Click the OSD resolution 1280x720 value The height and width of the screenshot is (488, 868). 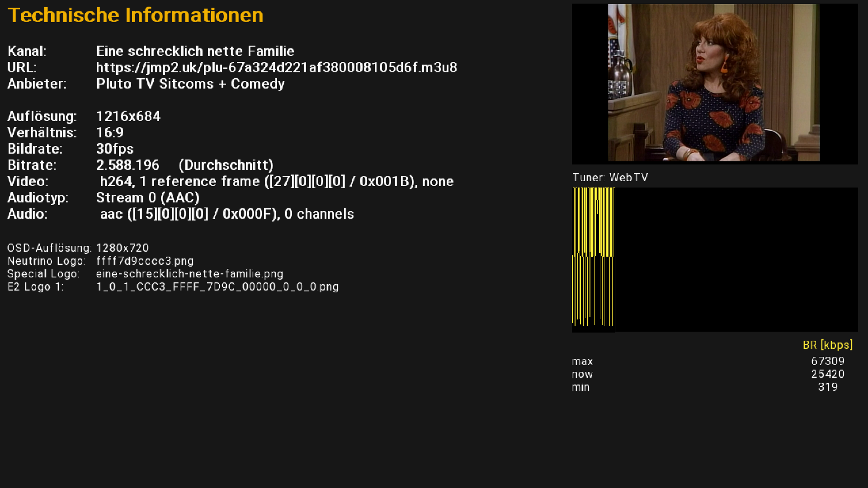pyautogui.click(x=123, y=248)
